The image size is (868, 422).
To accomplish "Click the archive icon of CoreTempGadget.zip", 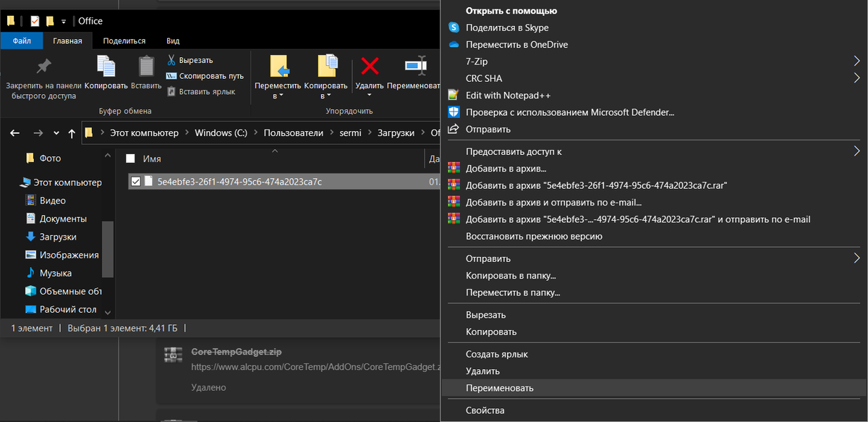I will [x=171, y=353].
